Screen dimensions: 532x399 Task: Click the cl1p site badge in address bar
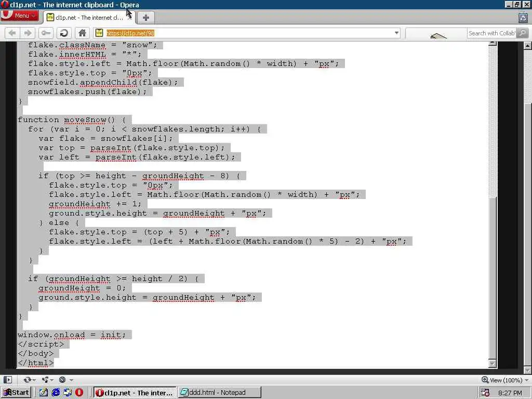[x=99, y=33]
